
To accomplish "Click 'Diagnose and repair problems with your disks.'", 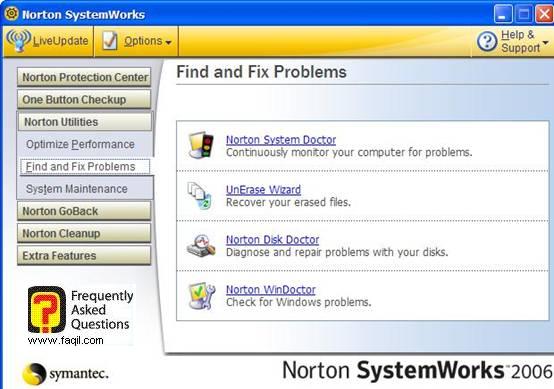I will pyautogui.click(x=337, y=252).
